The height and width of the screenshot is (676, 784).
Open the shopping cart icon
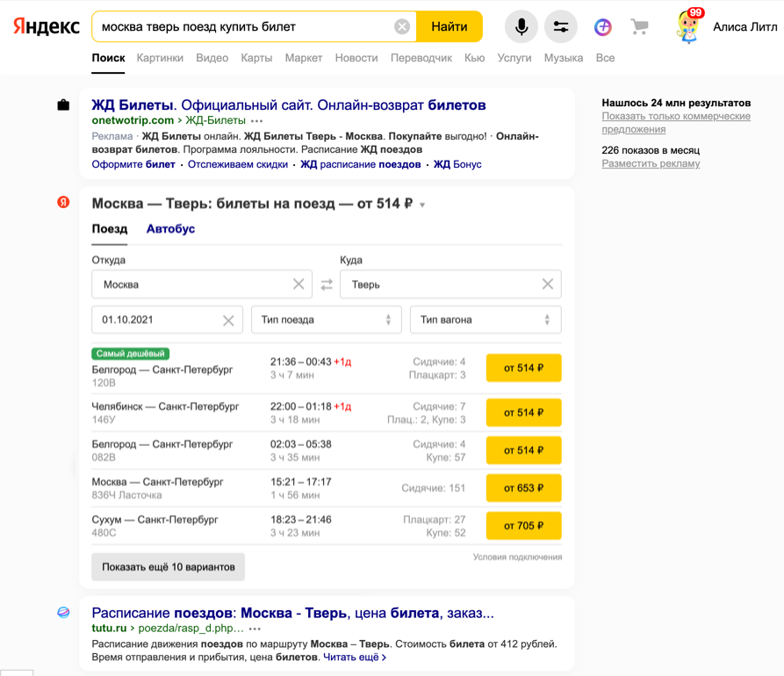(x=639, y=27)
